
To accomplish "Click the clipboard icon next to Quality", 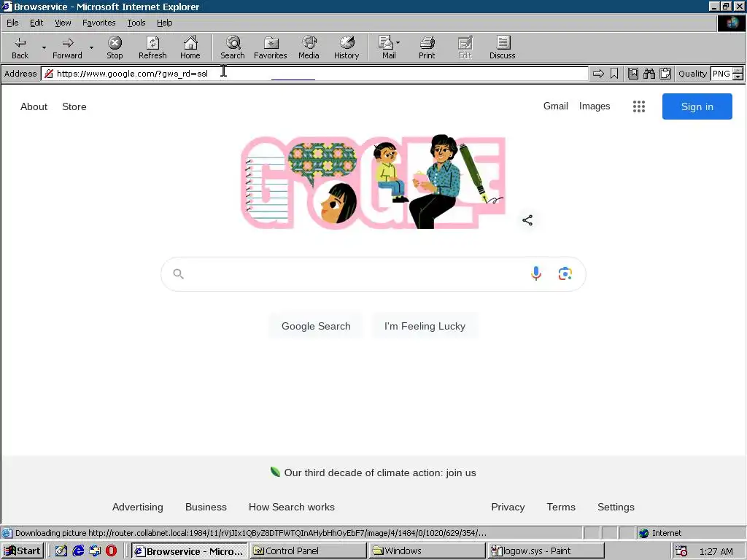I will pos(665,74).
